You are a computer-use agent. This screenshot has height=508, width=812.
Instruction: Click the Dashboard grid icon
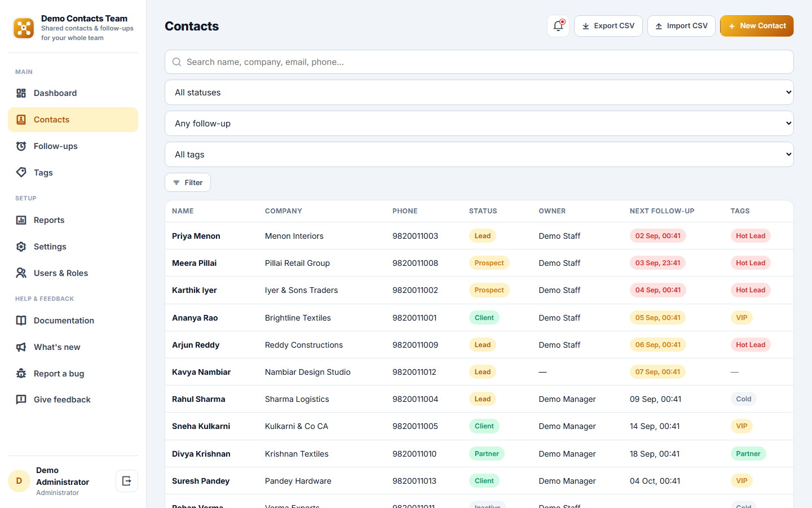[21, 93]
